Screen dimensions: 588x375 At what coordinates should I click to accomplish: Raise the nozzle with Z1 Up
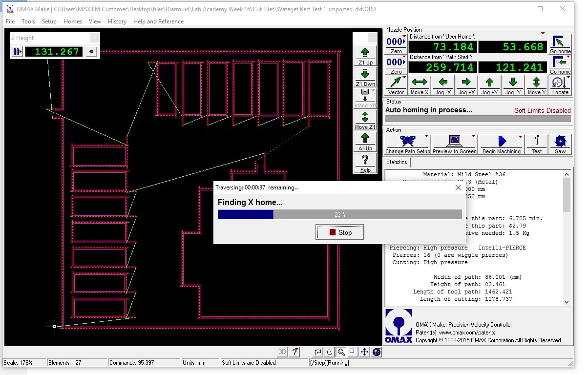[365, 56]
